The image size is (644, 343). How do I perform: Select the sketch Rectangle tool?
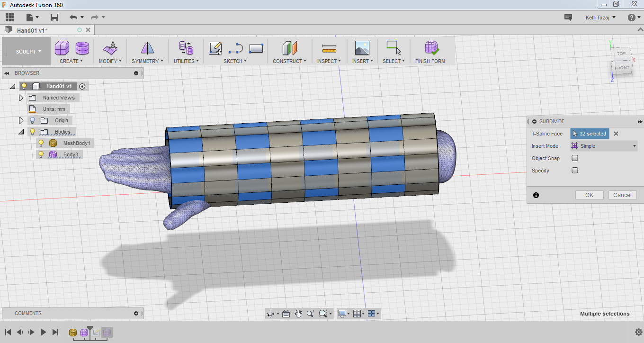pyautogui.click(x=256, y=48)
